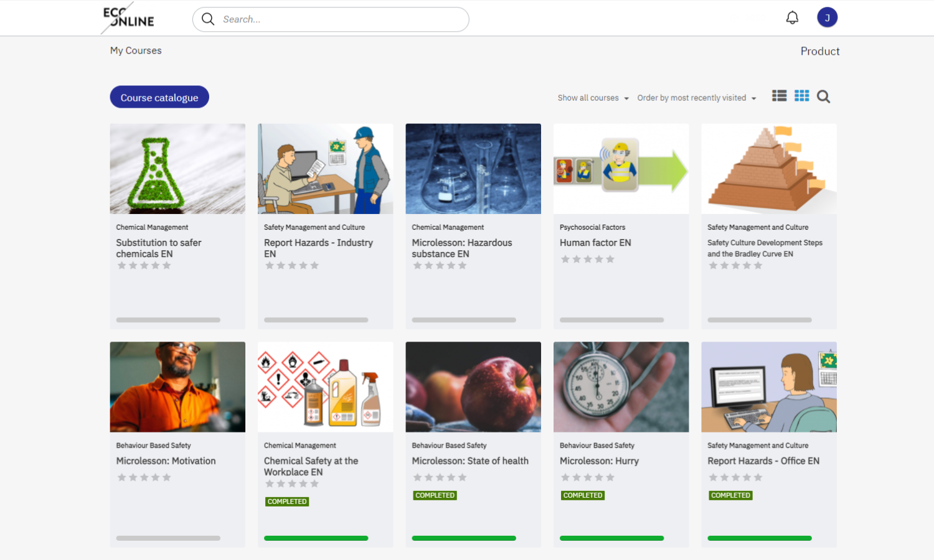The image size is (934, 560).
Task: Click title Report Hazards - Industry EN
Action: [318, 248]
